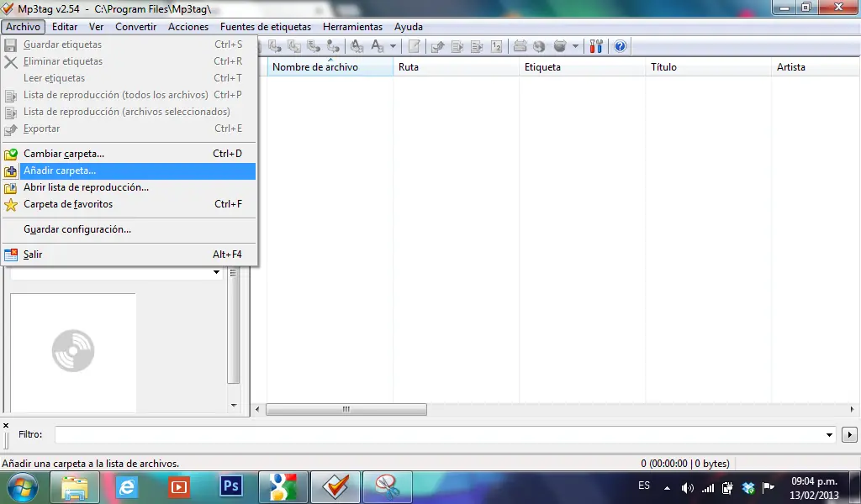
Task: Click the Filename - Tag converter toolbar icon
Action: click(x=275, y=46)
